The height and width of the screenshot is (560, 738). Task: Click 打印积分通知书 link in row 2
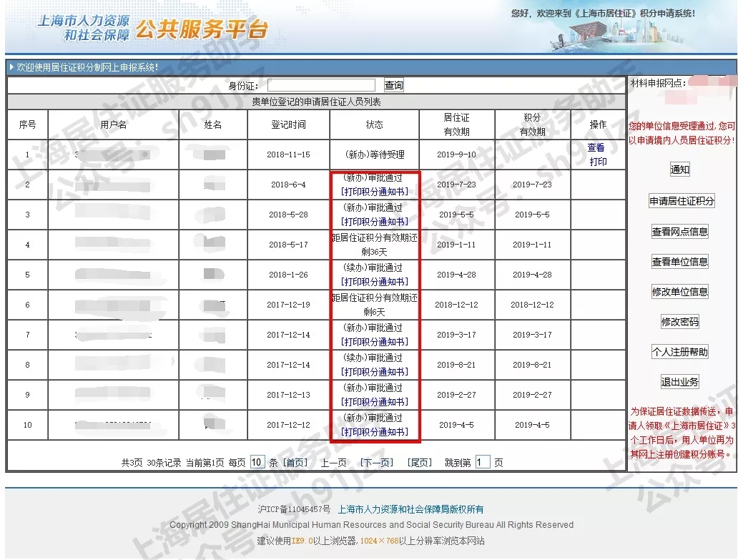click(x=375, y=192)
